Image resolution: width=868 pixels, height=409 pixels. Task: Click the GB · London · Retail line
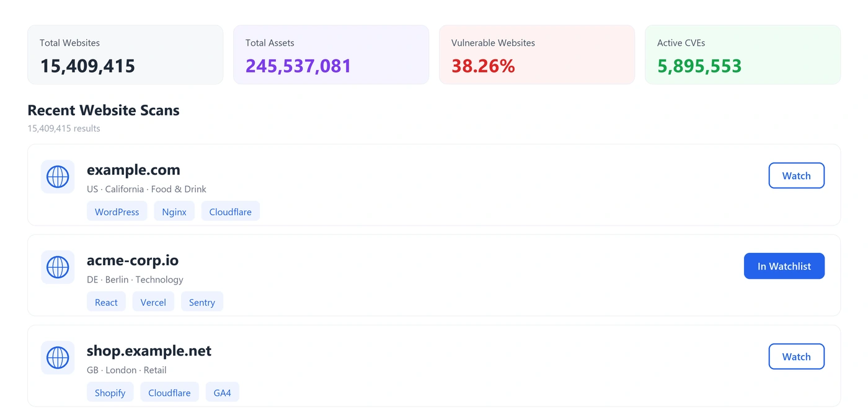point(126,370)
